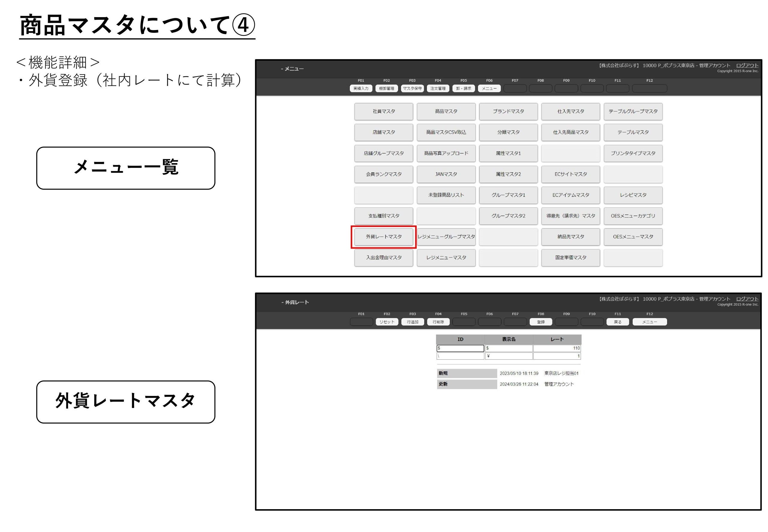Open the 仕入先マスタ button
The image size is (768, 532).
click(570, 111)
